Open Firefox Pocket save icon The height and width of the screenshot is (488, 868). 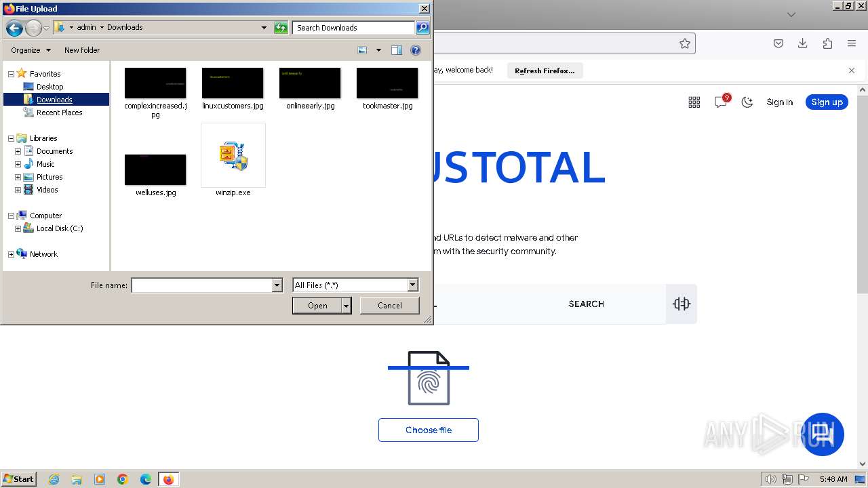pyautogui.click(x=778, y=43)
